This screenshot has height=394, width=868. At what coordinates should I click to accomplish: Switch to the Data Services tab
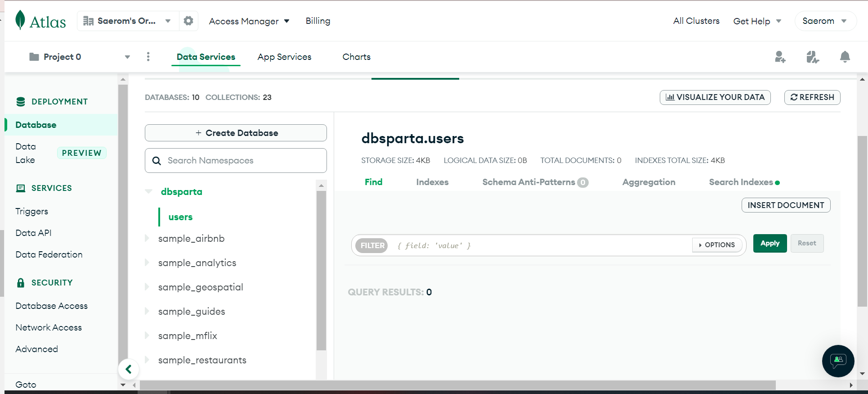(x=206, y=57)
